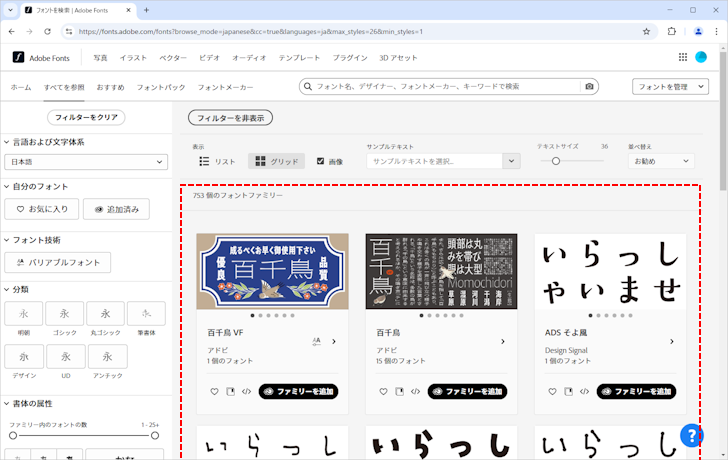Go back to the previous page
Image resolution: width=728 pixels, height=460 pixels.
[12, 32]
